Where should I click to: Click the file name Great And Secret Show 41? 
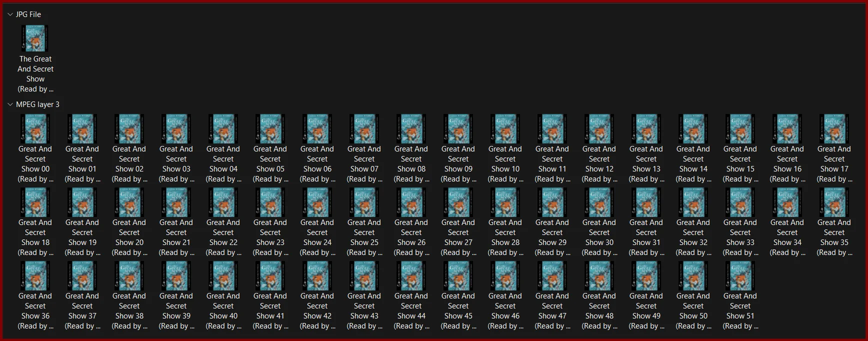click(x=270, y=311)
